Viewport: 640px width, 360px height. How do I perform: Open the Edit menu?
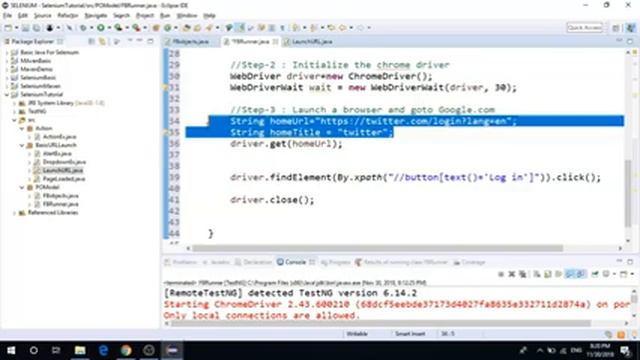(x=23, y=16)
